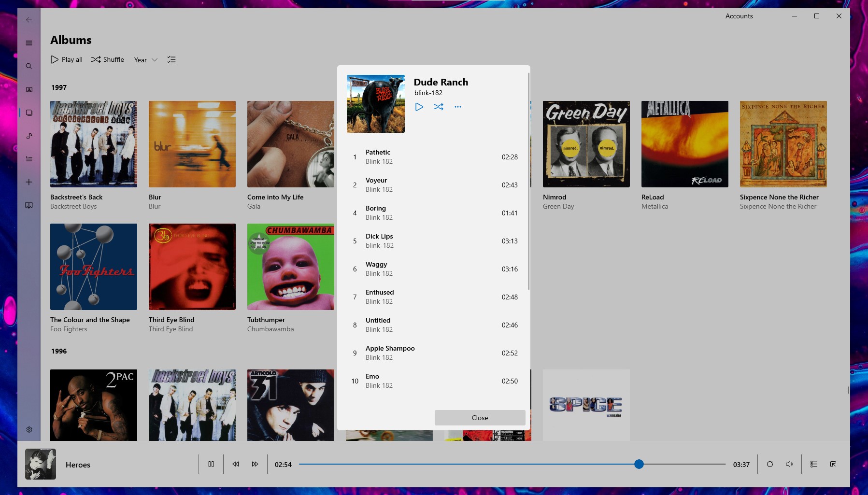This screenshot has width=868, height=495.
Task: Open search from the sidebar
Action: click(29, 66)
